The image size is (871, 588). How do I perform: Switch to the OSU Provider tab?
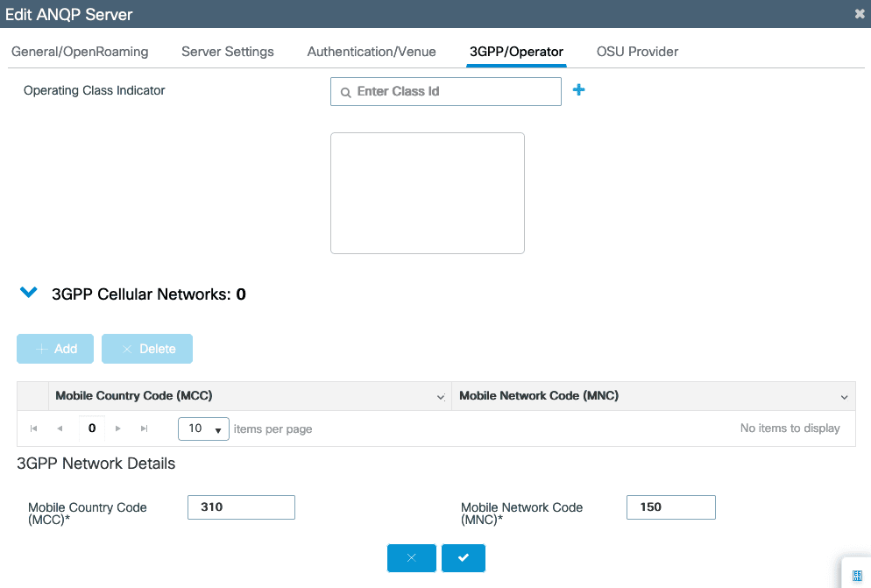637,52
